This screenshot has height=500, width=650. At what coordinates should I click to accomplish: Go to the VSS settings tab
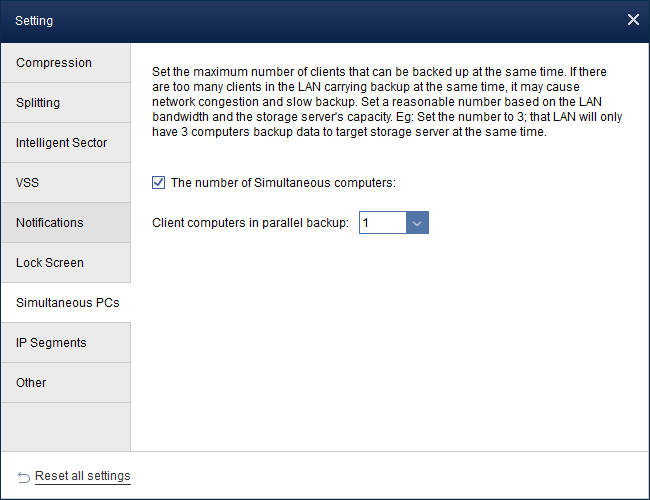pos(65,183)
